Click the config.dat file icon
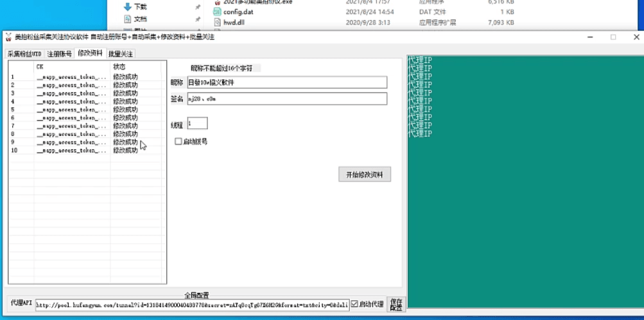 point(217,12)
